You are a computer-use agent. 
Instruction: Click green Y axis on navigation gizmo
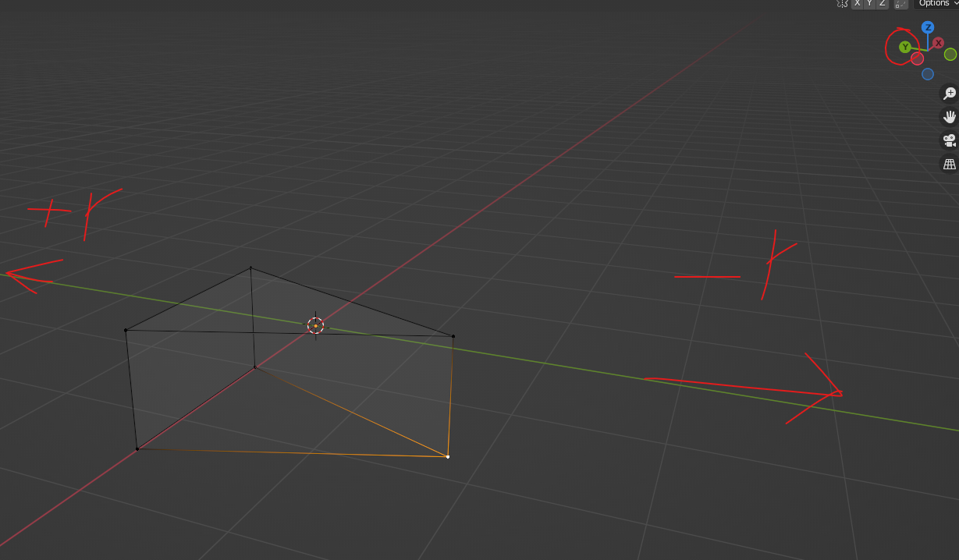click(x=905, y=47)
